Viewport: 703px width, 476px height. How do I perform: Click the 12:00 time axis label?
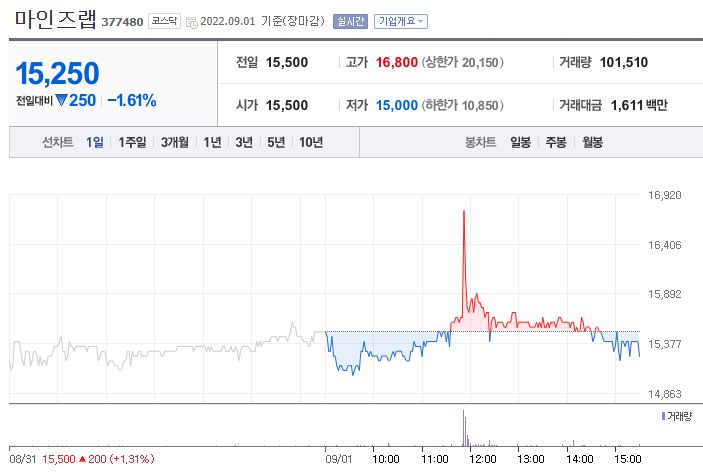pyautogui.click(x=482, y=459)
